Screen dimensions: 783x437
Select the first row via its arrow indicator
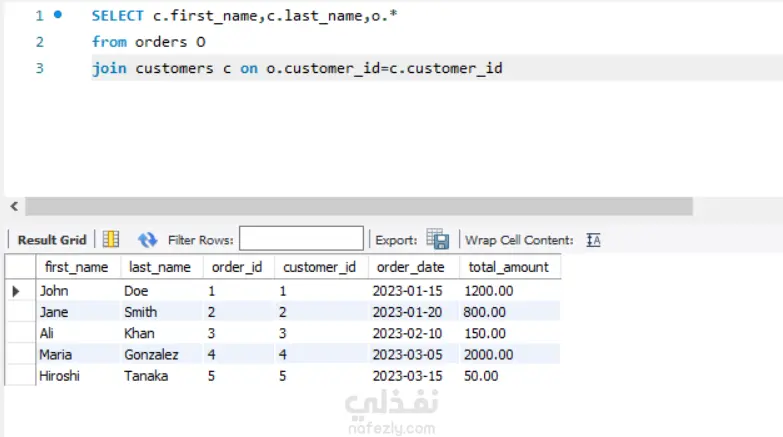click(x=16, y=291)
